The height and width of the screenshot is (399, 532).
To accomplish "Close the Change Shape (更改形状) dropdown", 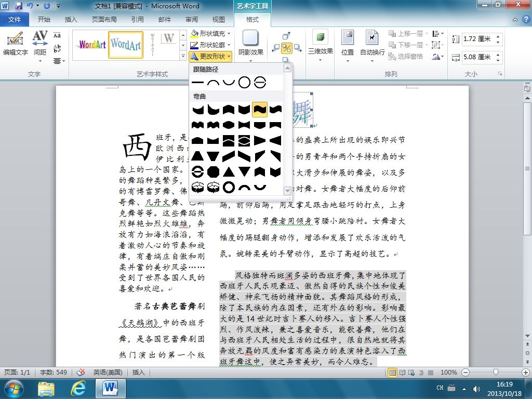I will (210, 56).
